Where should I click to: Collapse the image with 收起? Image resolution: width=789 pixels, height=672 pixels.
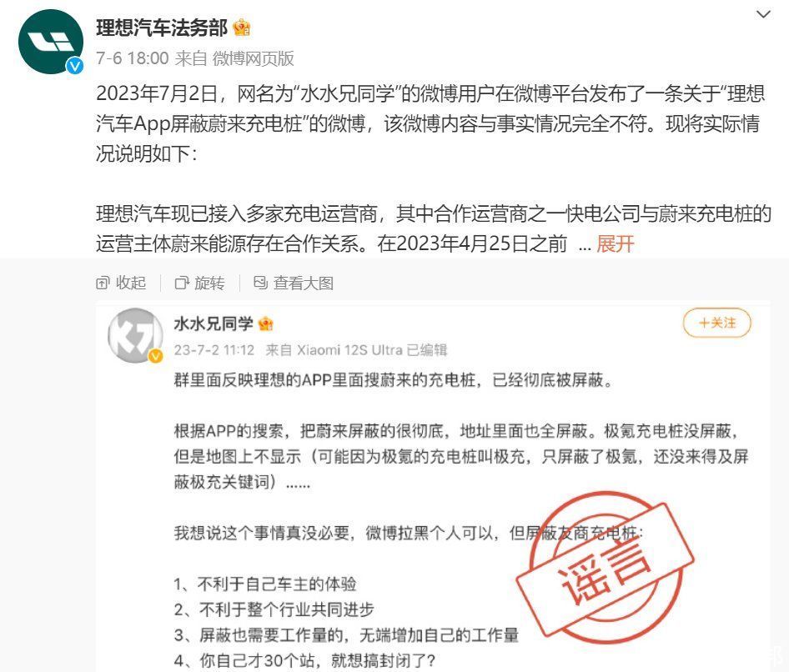121,283
